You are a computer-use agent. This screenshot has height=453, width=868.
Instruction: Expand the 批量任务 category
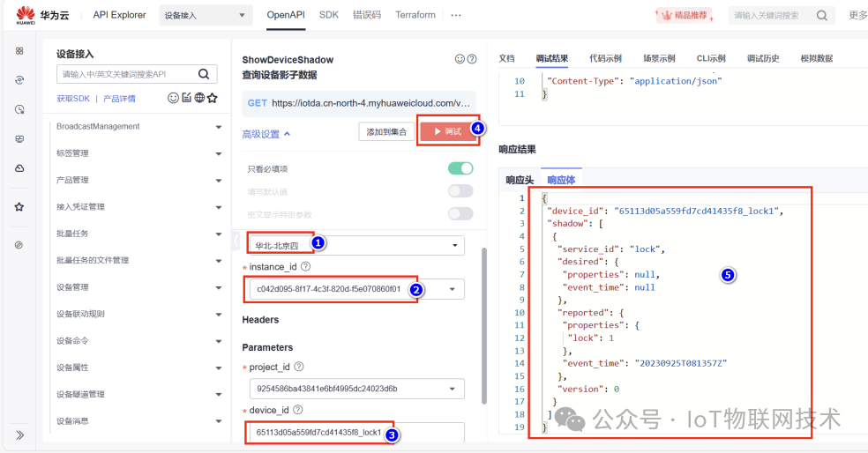[x=138, y=234]
